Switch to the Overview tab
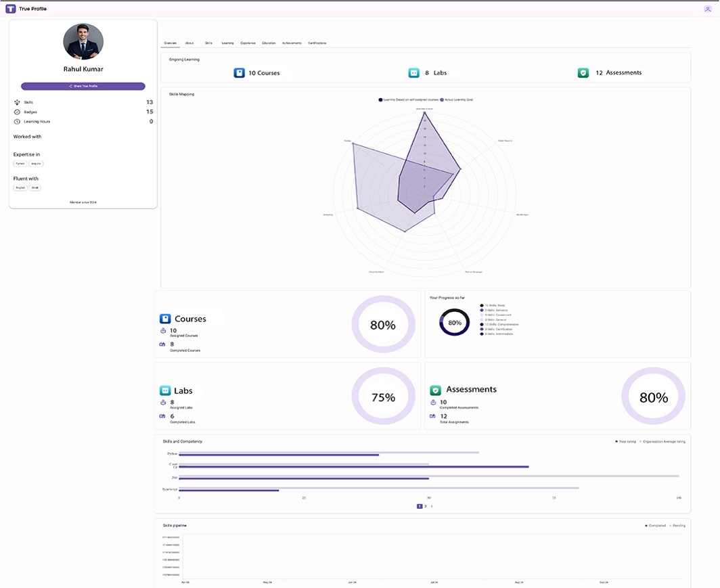 (x=171, y=43)
